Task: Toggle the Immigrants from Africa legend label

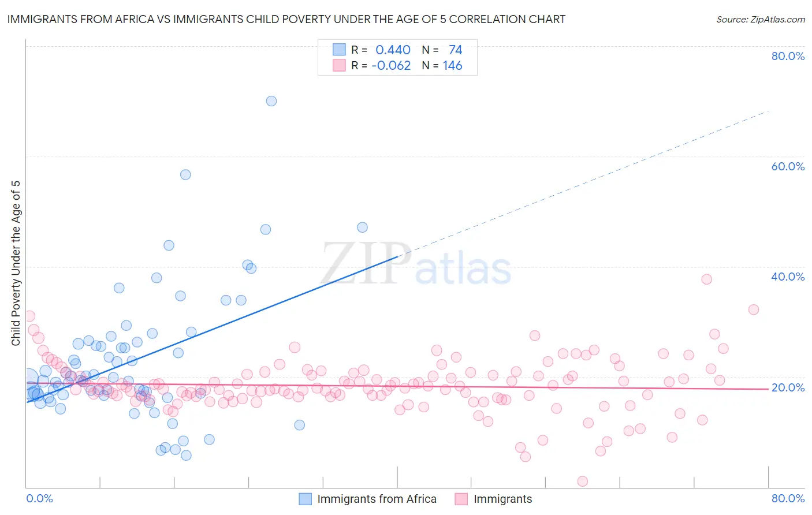Action: (377, 499)
